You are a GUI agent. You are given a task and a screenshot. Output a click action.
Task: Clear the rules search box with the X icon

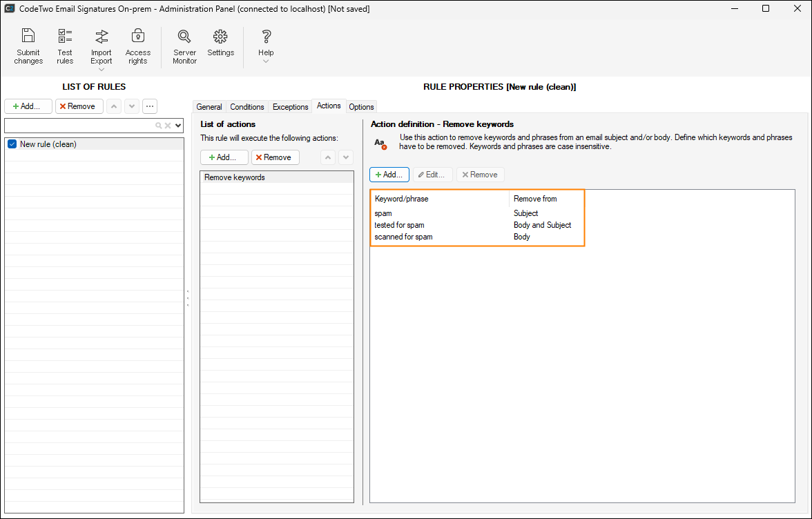click(x=167, y=126)
